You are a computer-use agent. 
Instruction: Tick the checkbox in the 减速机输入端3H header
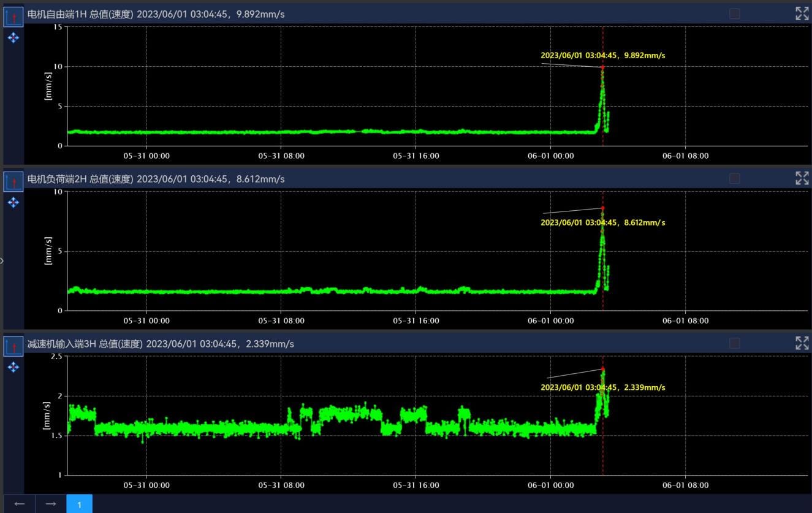(735, 343)
